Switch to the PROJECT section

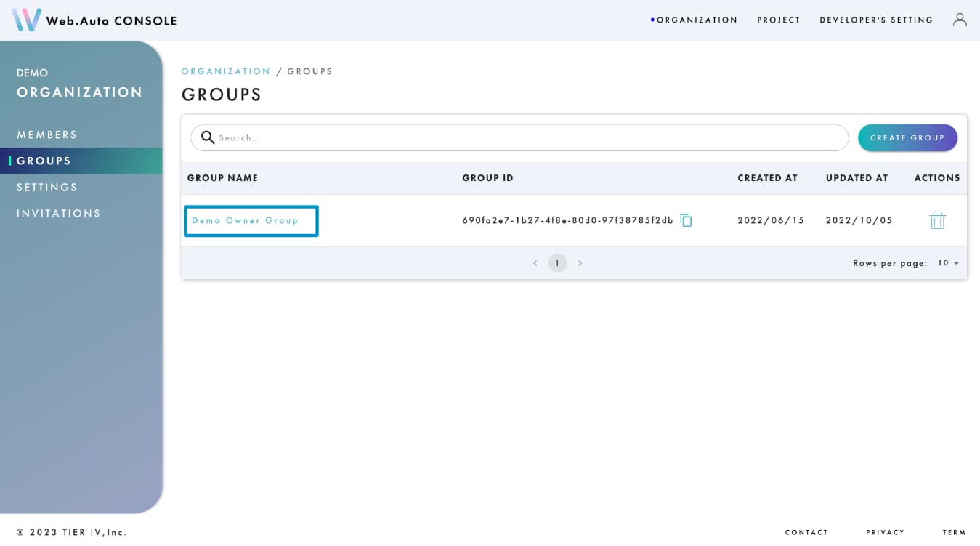(x=779, y=20)
